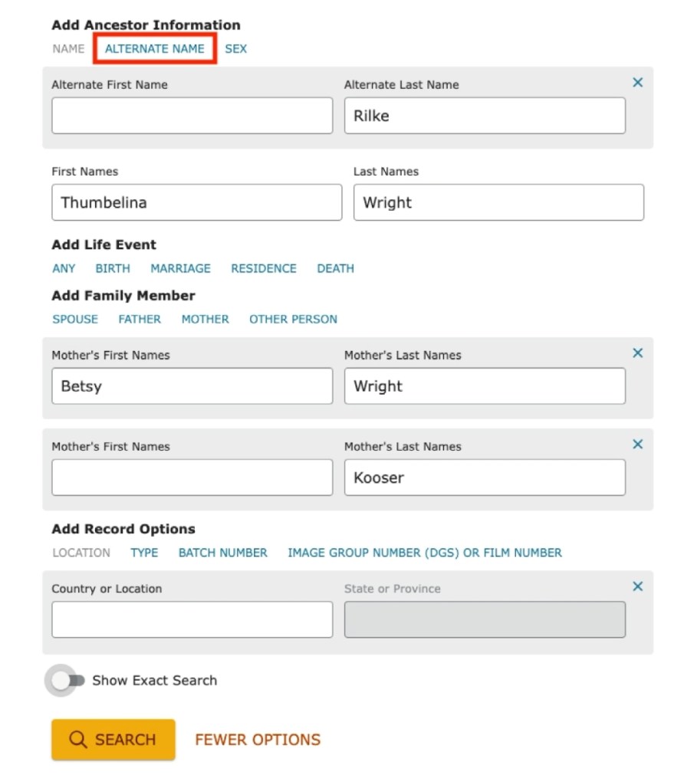The height and width of the screenshot is (784, 694).
Task: Remove the Betsy Wright mother row
Action: click(637, 353)
